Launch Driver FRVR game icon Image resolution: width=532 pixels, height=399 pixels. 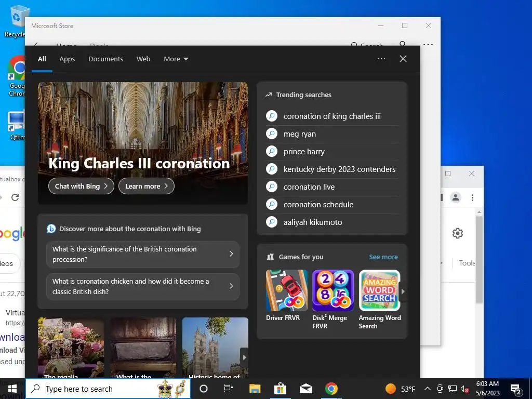(x=287, y=290)
